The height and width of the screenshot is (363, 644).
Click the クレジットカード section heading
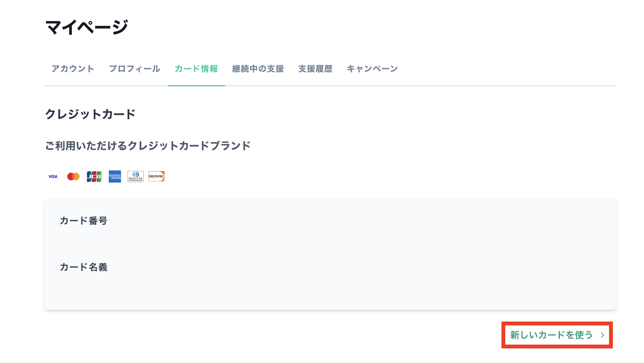point(90,114)
